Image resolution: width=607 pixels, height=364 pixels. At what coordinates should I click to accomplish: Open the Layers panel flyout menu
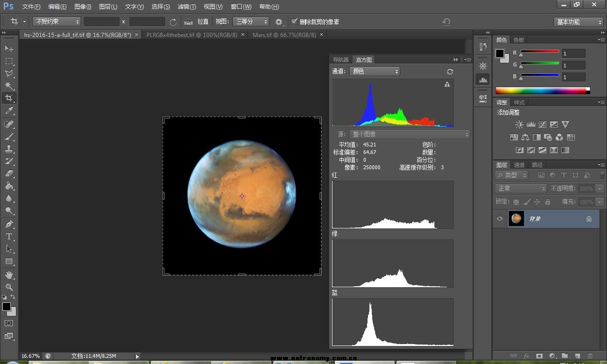pos(601,165)
